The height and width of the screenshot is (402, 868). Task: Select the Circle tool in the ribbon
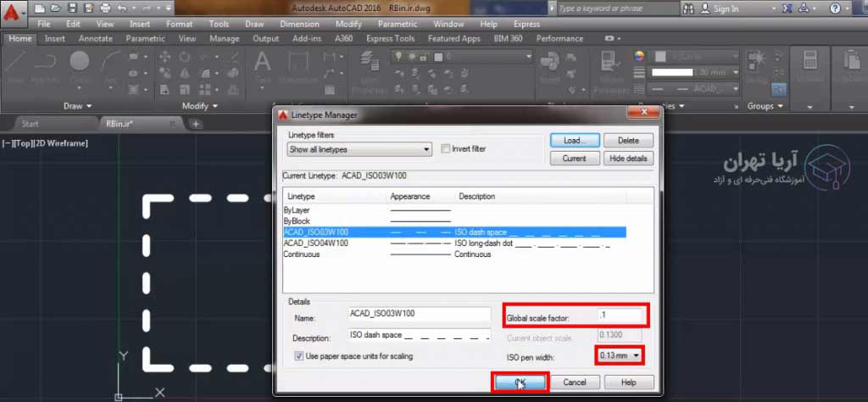[80, 61]
